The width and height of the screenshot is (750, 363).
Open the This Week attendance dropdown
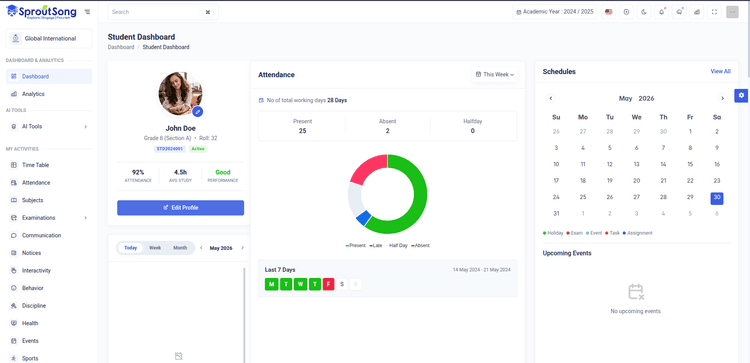[x=495, y=75]
